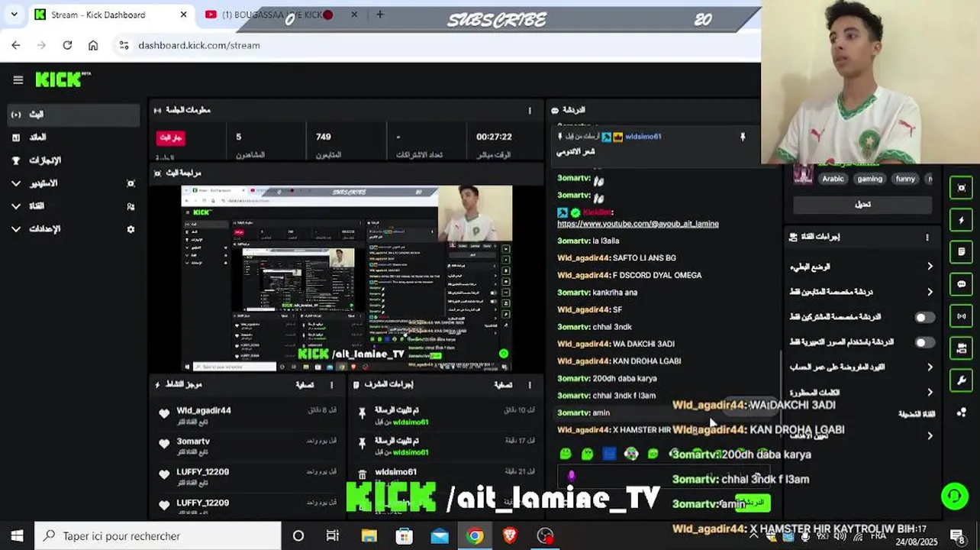Open session info panel three-dot menu
The height and width of the screenshot is (550, 980).
[x=530, y=111]
